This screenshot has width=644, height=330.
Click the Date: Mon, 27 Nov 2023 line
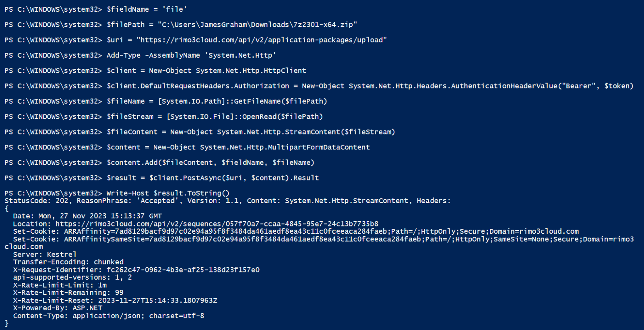click(x=87, y=216)
